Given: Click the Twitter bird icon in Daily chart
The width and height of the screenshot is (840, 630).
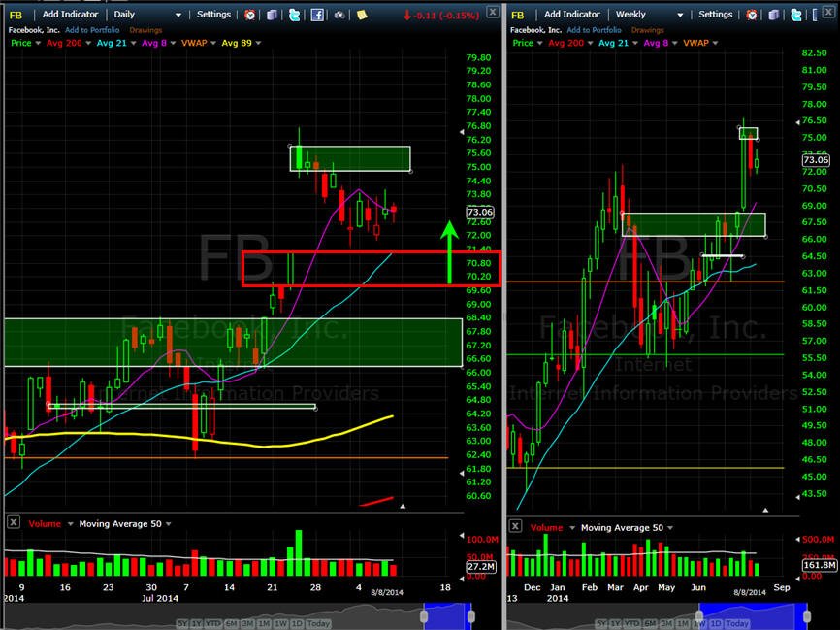Looking at the screenshot, I should point(294,15).
